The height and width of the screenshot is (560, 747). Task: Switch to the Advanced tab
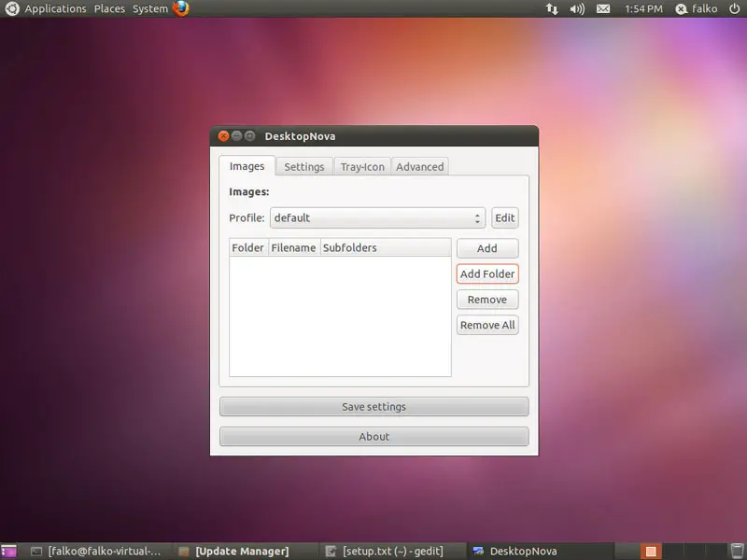[x=419, y=167]
